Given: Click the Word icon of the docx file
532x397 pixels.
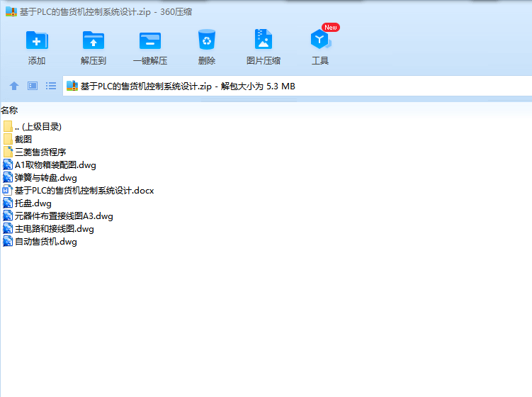Looking at the screenshot, I should pos(8,190).
